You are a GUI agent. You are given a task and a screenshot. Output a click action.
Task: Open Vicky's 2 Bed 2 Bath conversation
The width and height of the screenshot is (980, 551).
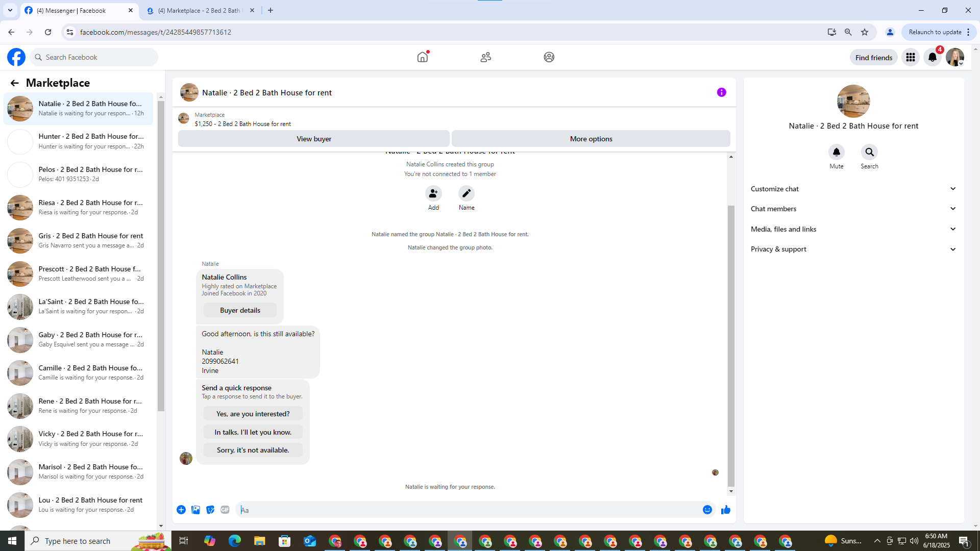[78, 439]
